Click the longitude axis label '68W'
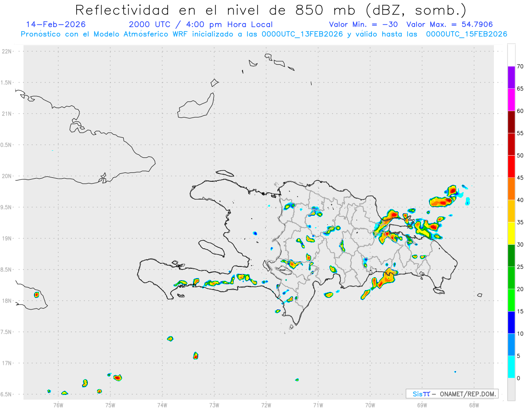This screenshot has width=532, height=411. click(474, 405)
